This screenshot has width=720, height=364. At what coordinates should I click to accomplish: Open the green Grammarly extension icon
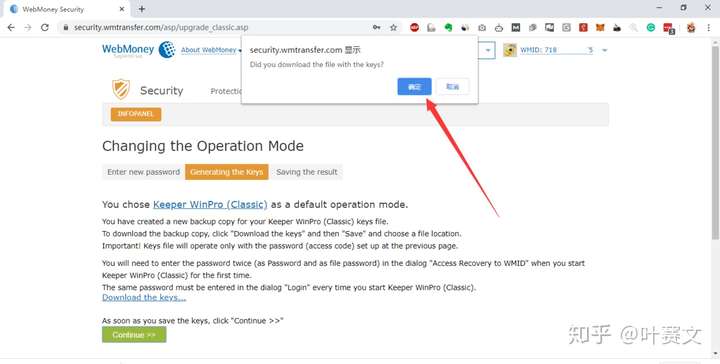[x=651, y=28]
